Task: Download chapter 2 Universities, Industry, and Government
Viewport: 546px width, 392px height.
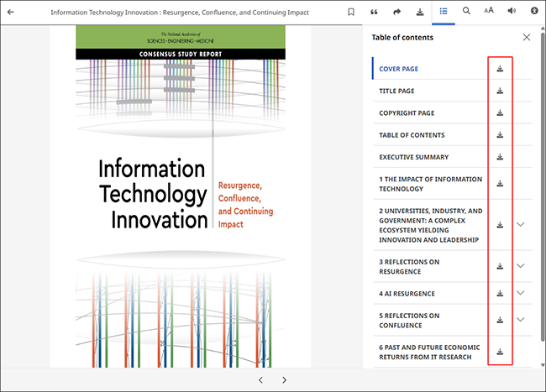Action: click(x=500, y=225)
